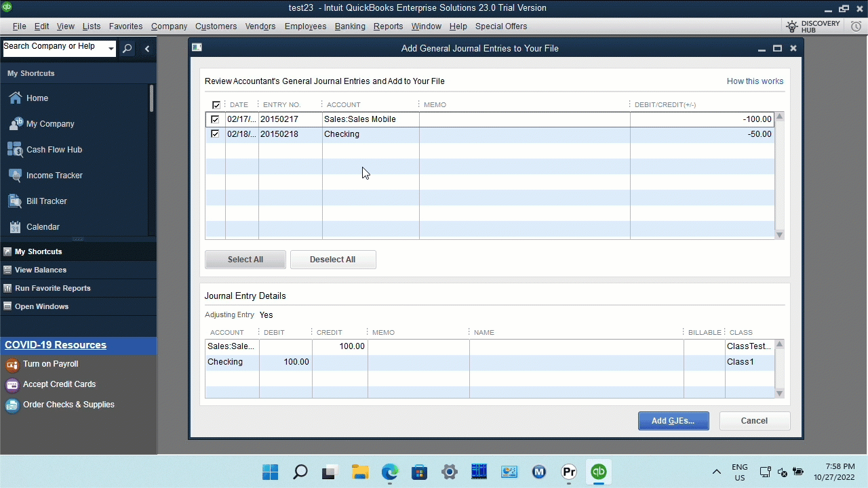Open the Income Tracker icon
Viewport: 868px width, 488px height.
(x=15, y=176)
